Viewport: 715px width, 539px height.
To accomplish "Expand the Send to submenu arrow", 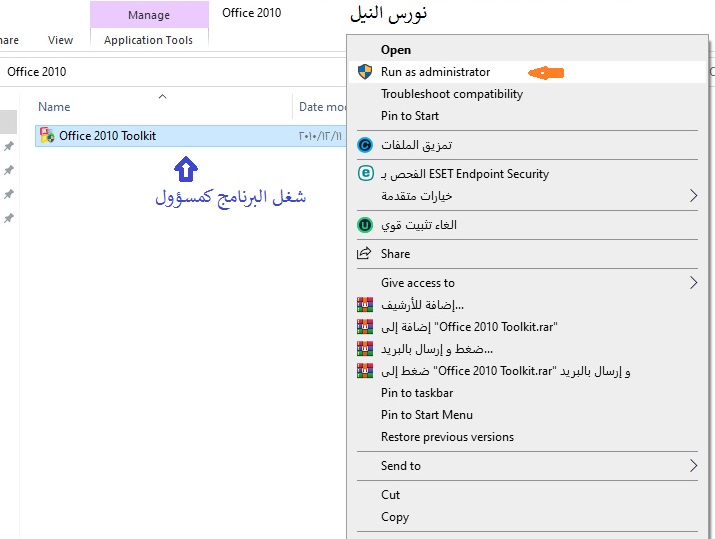I will pos(693,466).
